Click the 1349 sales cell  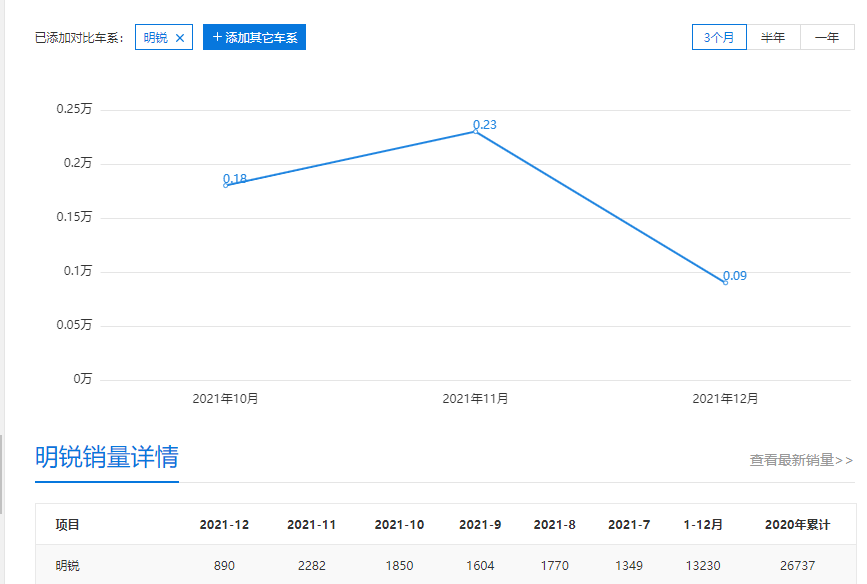click(x=629, y=566)
